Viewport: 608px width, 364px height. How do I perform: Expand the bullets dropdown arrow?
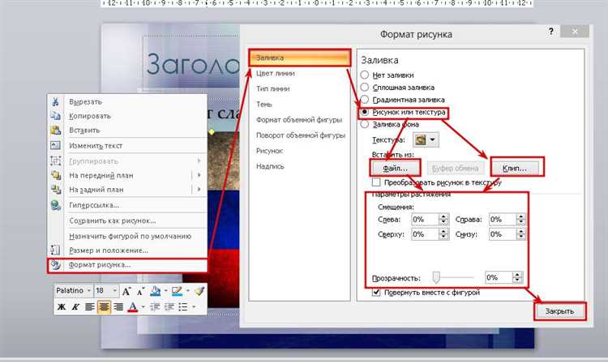[194, 307]
